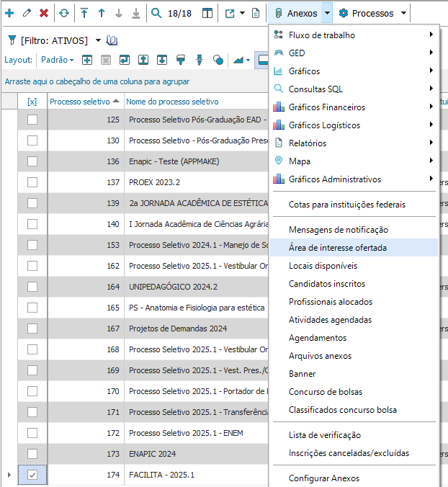448x487 pixels.
Task: Click the layout upload arrow icon
Action: click(143, 60)
